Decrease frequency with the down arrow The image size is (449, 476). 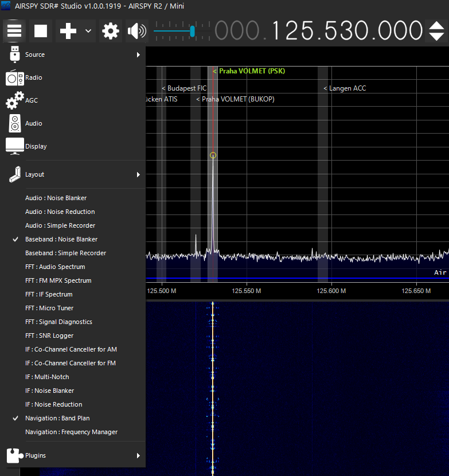(436, 36)
